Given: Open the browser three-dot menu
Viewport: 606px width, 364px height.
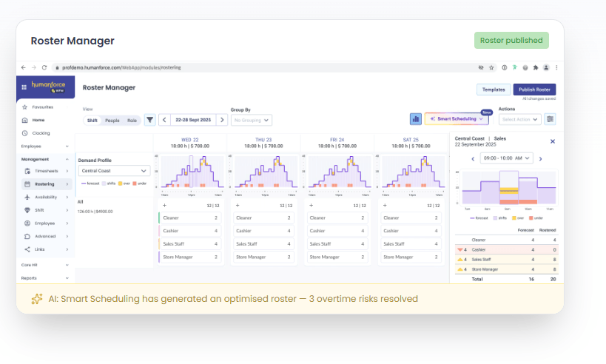Looking at the screenshot, I should point(556,67).
